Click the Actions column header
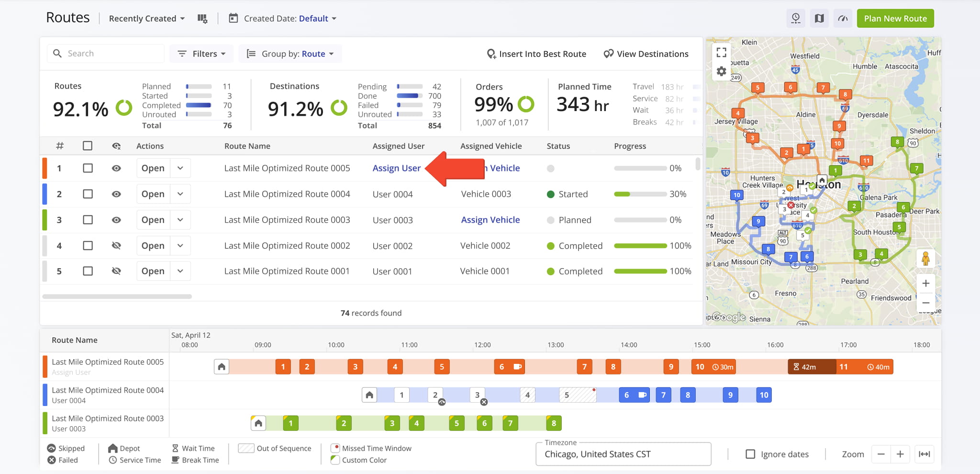Screen dimensions: 980x474 pos(150,146)
